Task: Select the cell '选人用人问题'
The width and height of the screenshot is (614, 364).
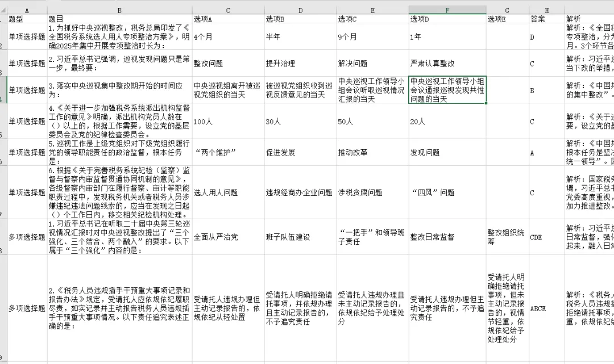Action: click(x=229, y=193)
